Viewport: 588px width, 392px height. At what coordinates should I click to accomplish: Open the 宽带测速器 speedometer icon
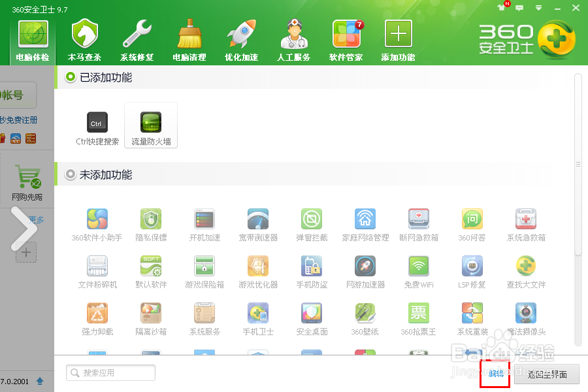pyautogui.click(x=258, y=219)
